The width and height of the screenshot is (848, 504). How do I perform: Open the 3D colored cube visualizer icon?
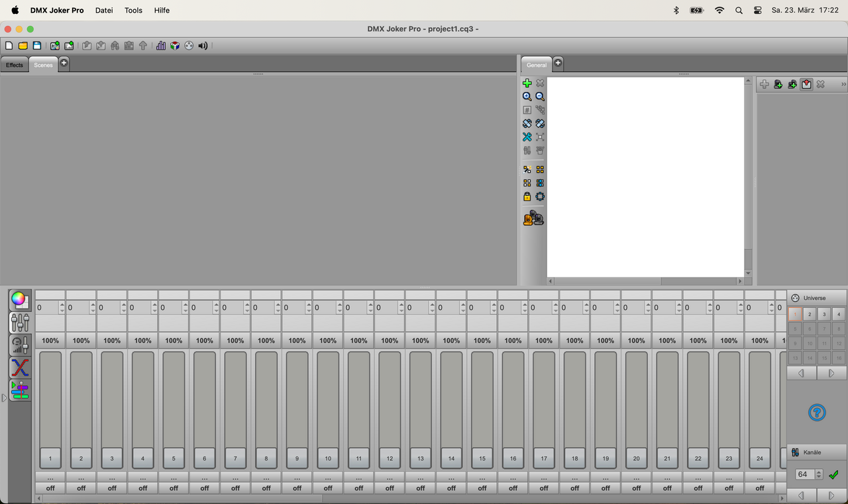pyautogui.click(x=175, y=46)
